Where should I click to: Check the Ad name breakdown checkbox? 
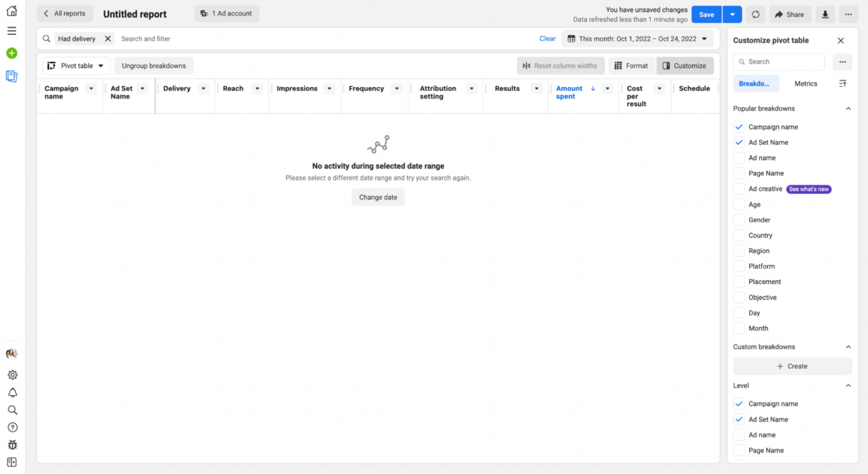[x=738, y=158]
